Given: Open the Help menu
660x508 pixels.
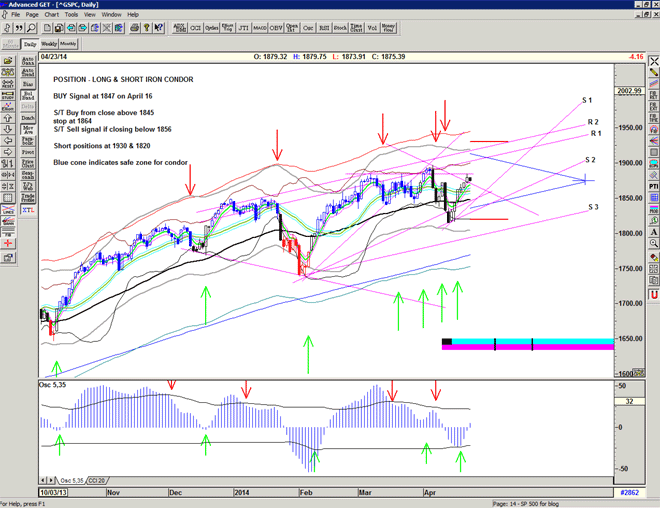Looking at the screenshot, I should pyautogui.click(x=133, y=15).
